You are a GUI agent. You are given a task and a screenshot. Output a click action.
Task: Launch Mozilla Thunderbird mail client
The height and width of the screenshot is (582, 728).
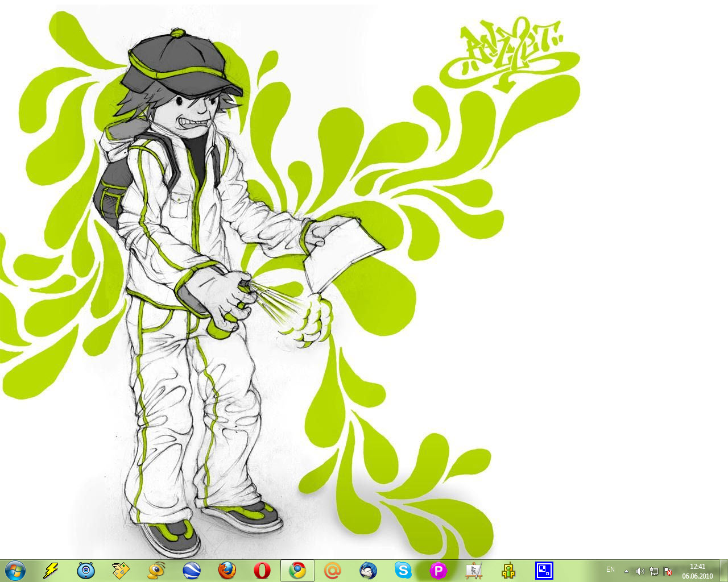click(367, 570)
